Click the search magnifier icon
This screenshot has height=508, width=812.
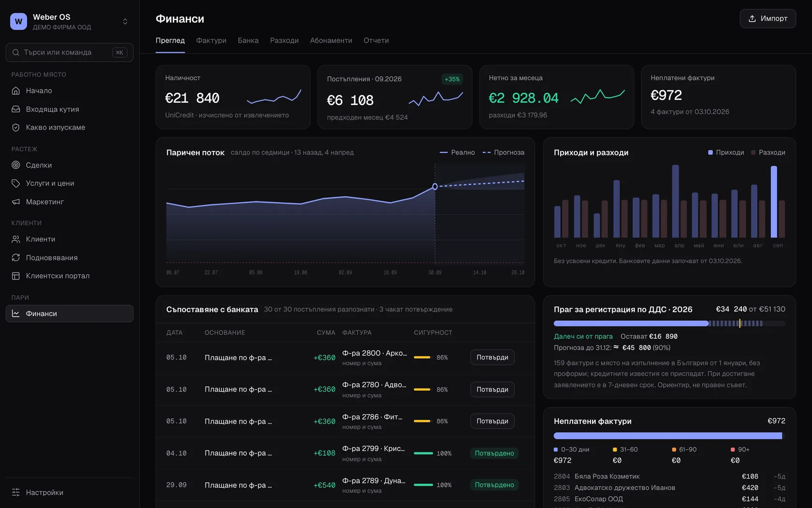coord(16,52)
